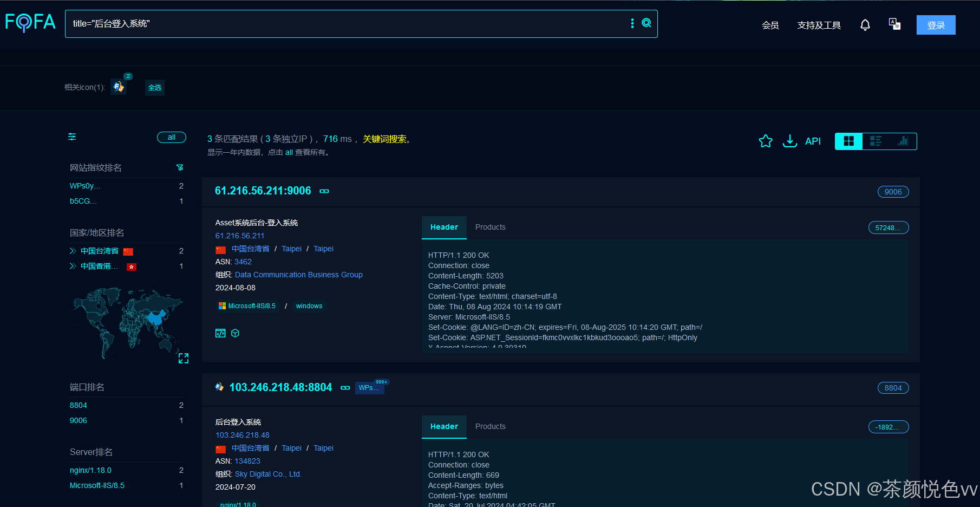980x507 pixels.
Task: Filter by Microsoft-IIS/8.5 server in ranking
Action: coord(97,485)
